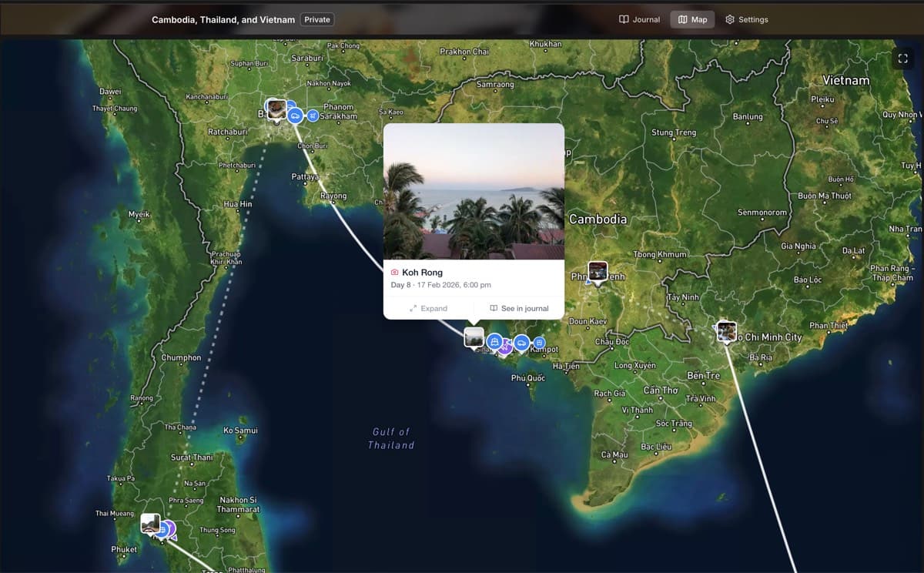Open the photo marker near Phuket
This screenshot has width=924, height=573.
(x=150, y=523)
